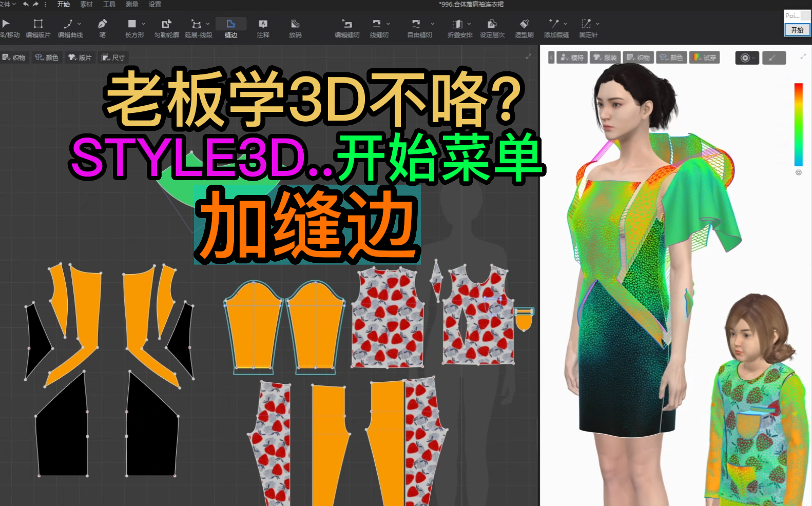Select the 勾勒轮廓 tool
Screen dimensions: 812x506
166,28
